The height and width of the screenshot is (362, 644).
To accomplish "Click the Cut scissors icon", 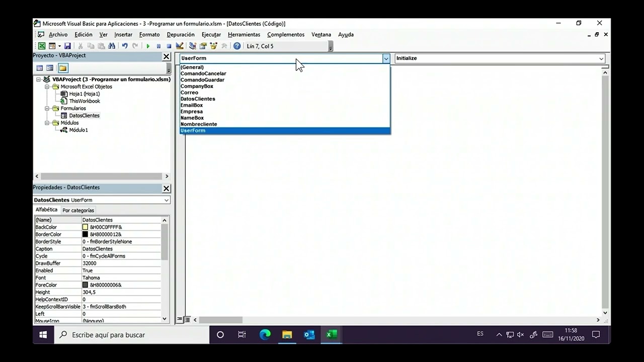I will click(80, 46).
